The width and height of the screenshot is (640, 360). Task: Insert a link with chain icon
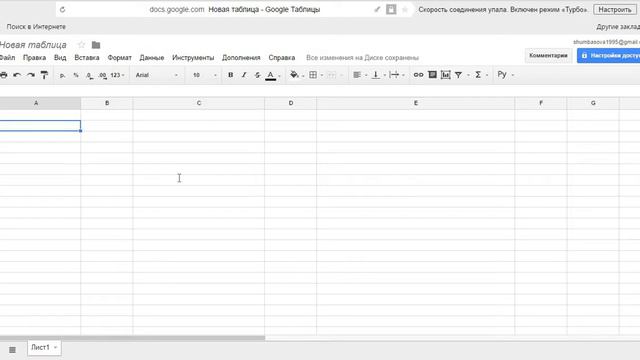(x=418, y=75)
